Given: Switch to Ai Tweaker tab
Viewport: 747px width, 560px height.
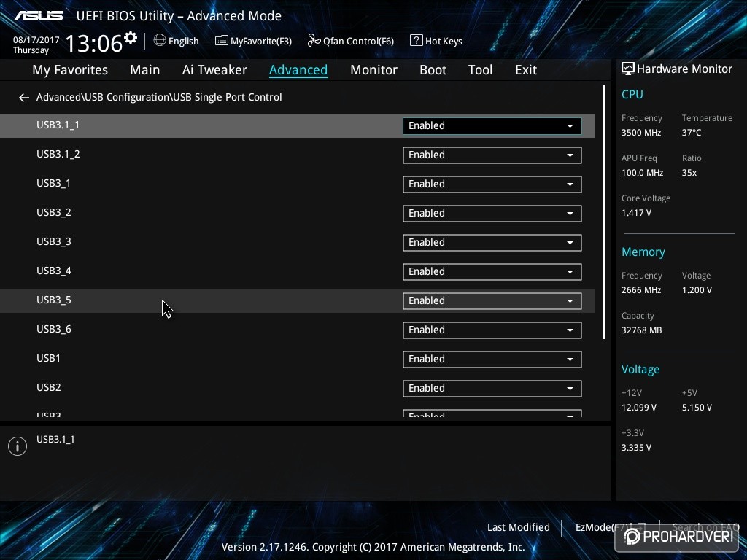Looking at the screenshot, I should pyautogui.click(x=214, y=70).
